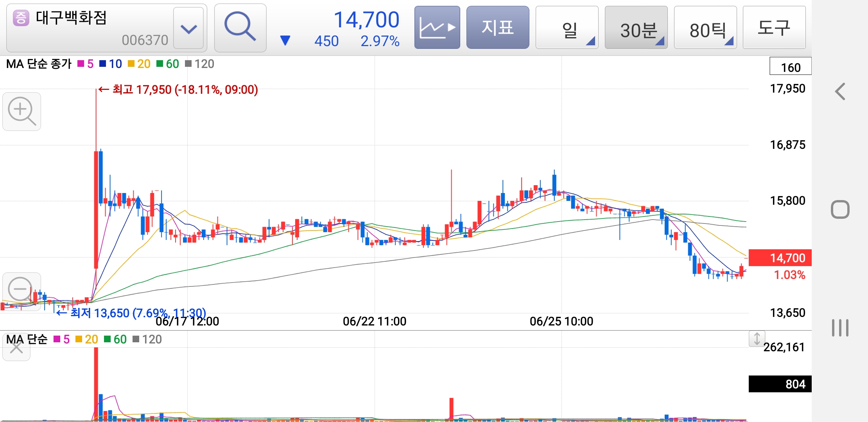Tap the 06/25 10:00 time axis label
Viewport: 868px width, 422px height.
[561, 321]
